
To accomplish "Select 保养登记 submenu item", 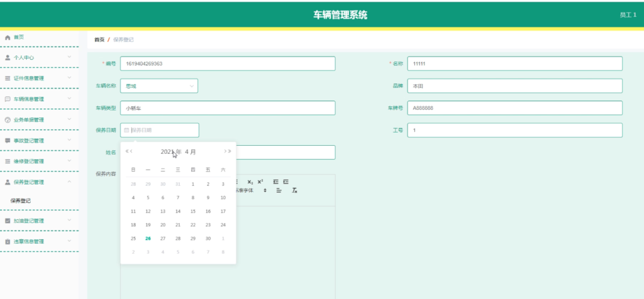I will tap(21, 201).
